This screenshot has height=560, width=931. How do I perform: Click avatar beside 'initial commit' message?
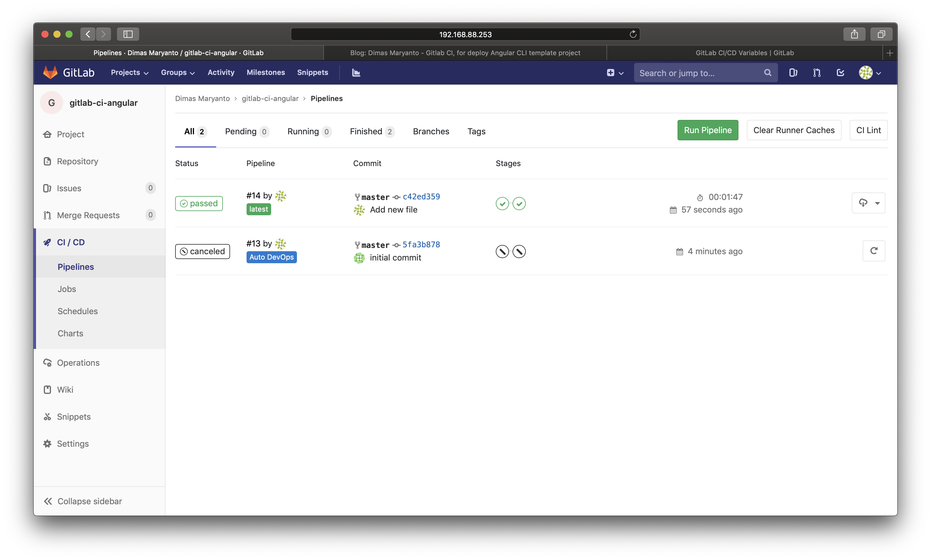pyautogui.click(x=359, y=258)
